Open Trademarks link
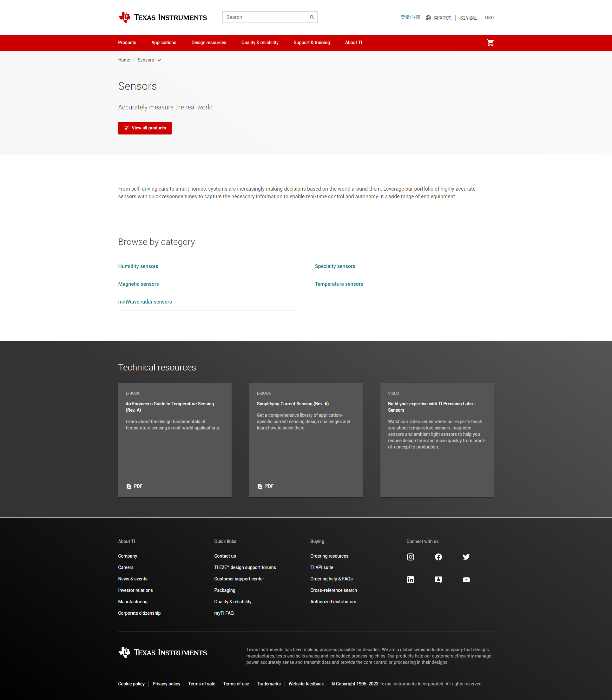The height and width of the screenshot is (700, 612). pos(269,684)
